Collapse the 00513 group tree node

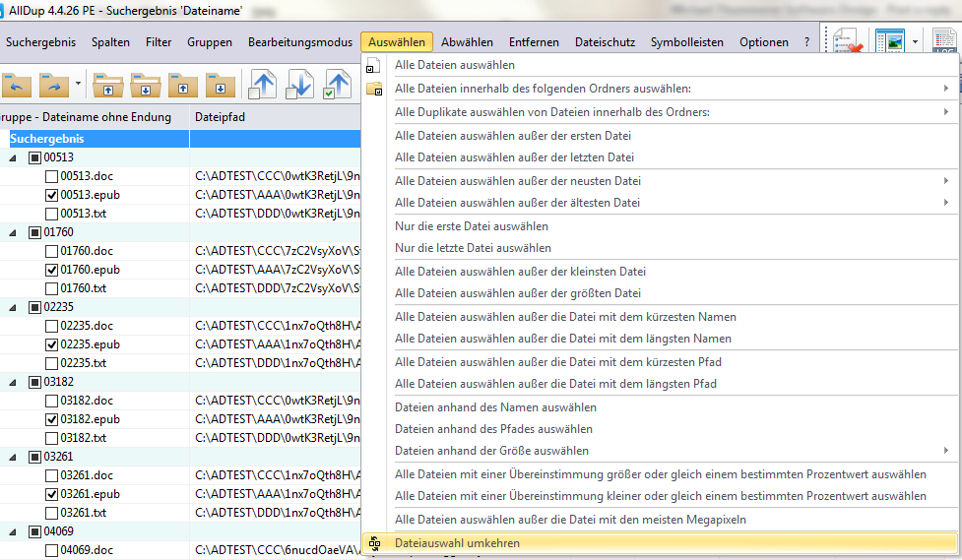tap(14, 157)
